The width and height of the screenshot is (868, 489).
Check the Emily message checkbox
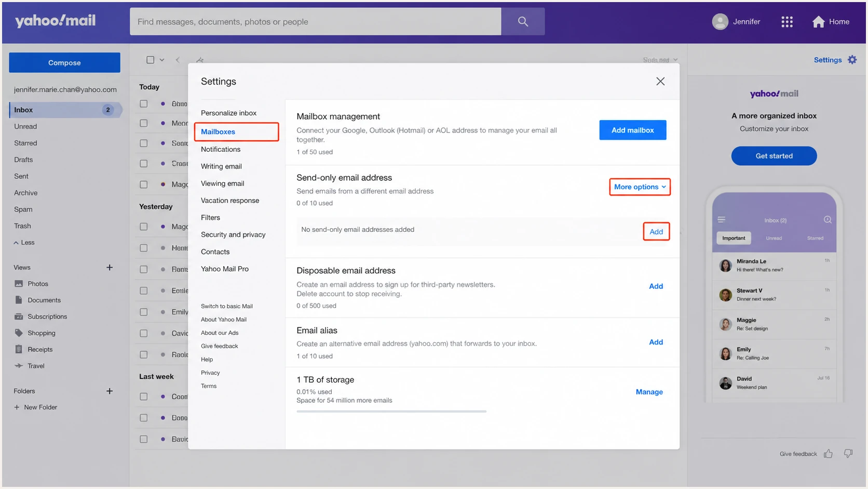coord(144,312)
